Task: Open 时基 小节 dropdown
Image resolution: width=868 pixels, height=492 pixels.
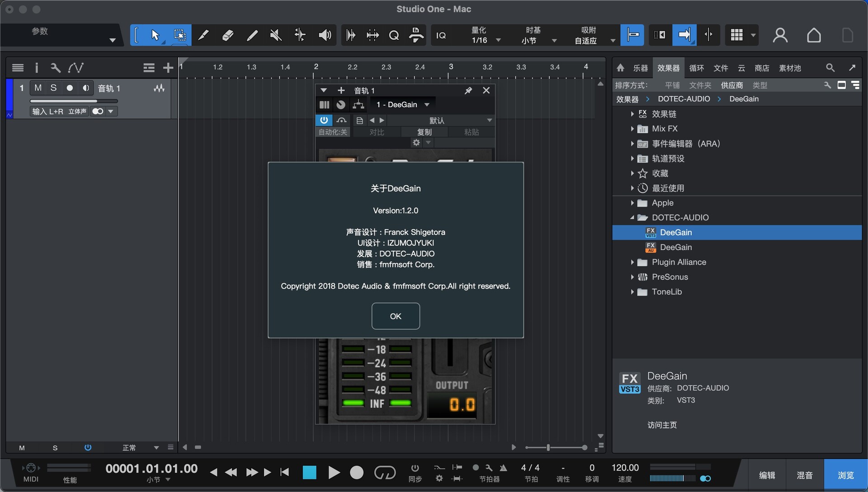Action: coord(538,35)
